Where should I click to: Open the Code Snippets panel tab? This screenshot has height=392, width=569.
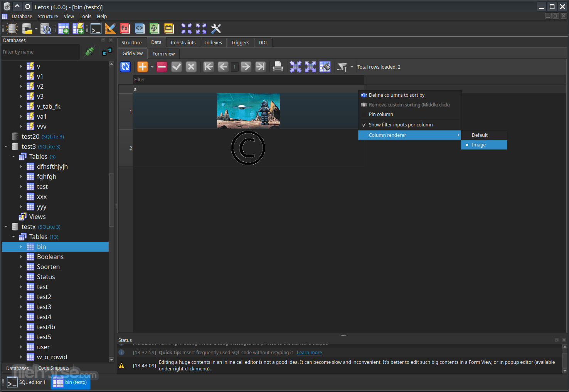[54, 368]
